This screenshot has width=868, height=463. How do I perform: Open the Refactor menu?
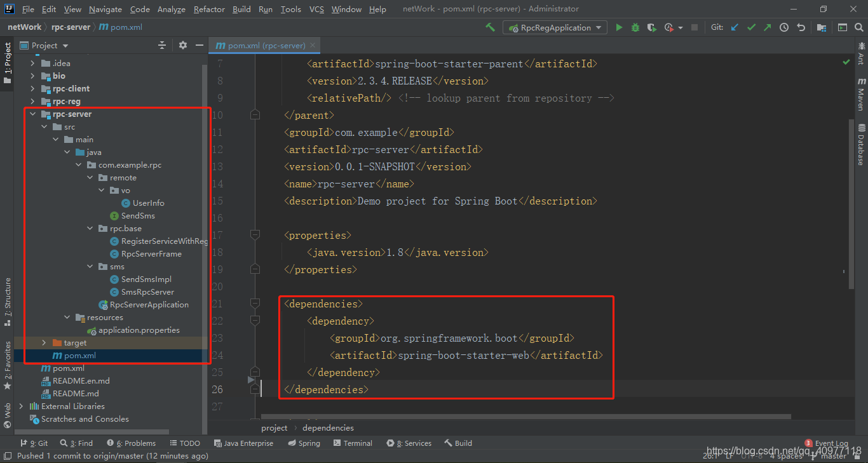209,9
